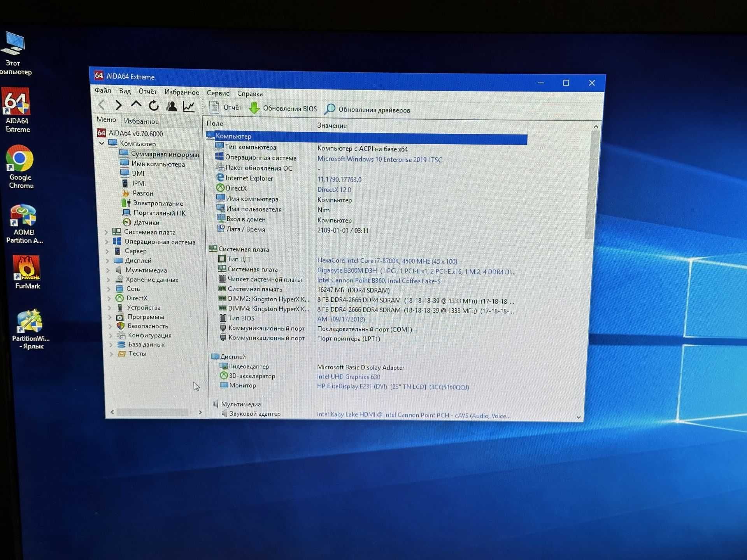Select the highlighted Компьютер group row
Viewport: 747px width, 560px height.
366,137
